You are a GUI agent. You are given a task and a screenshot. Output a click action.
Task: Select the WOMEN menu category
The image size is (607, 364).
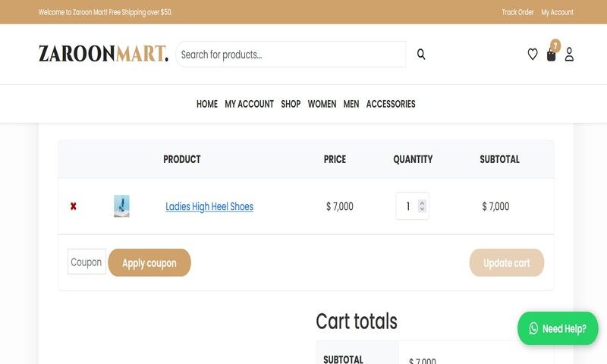322,104
